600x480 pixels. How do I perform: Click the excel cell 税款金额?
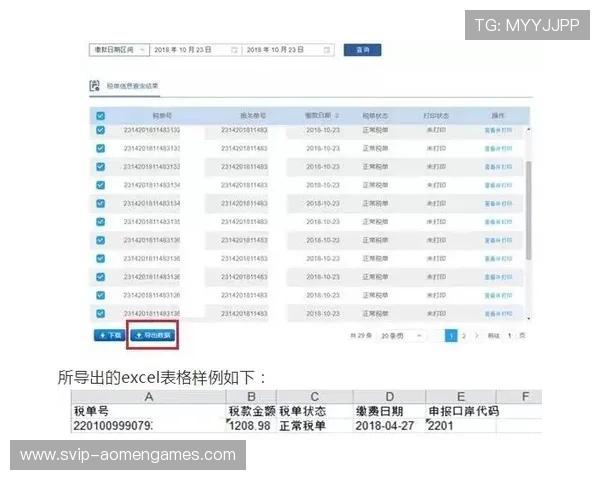tap(251, 411)
